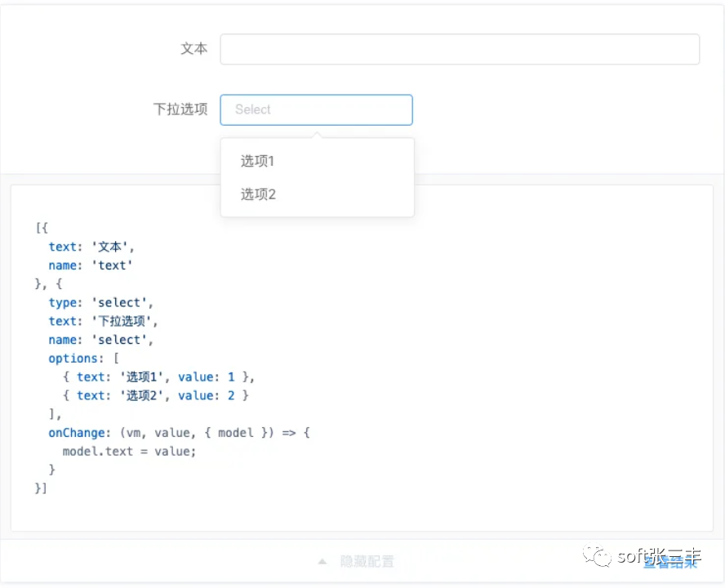The width and height of the screenshot is (725, 588).
Task: Click the 隐藏配置 text button
Action: pos(367,562)
